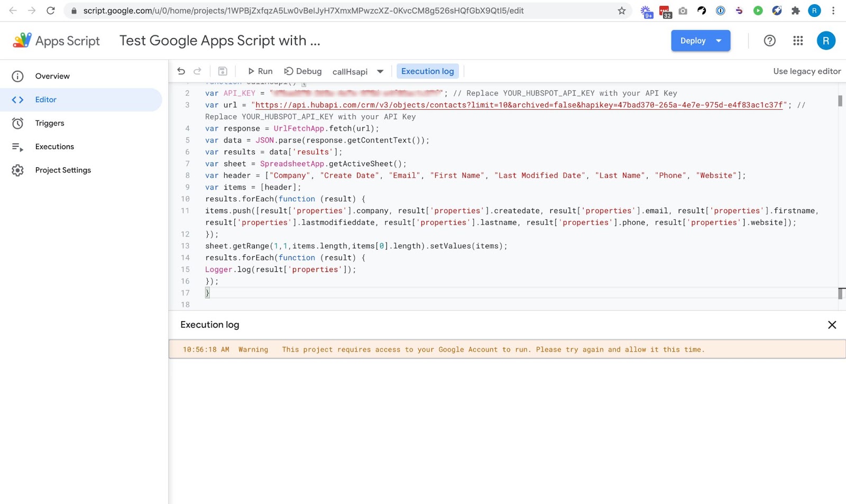
Task: Toggle the Execution log button
Action: point(427,71)
